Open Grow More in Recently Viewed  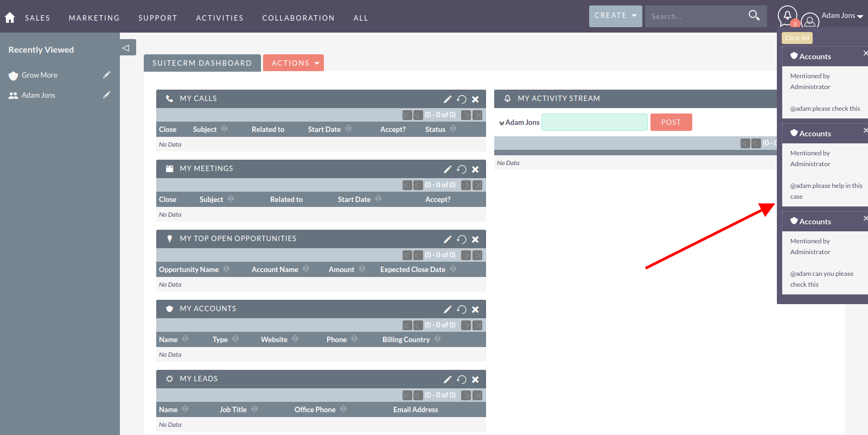(x=39, y=75)
